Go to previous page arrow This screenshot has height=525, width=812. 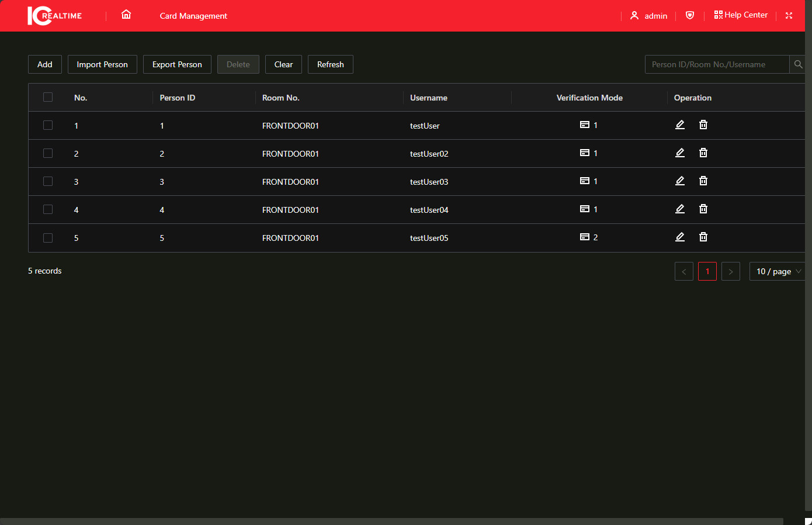click(684, 271)
